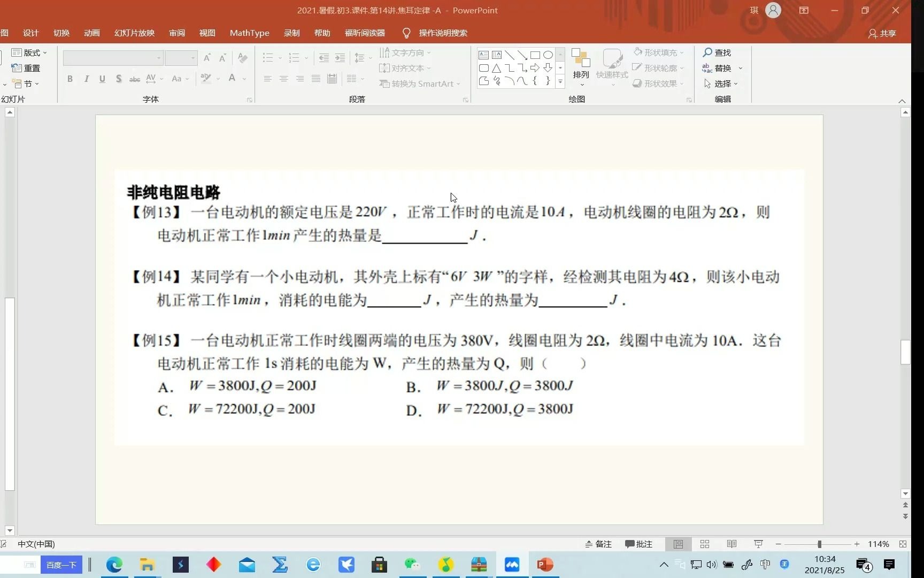This screenshot has width=924, height=578.
Task: Center align text
Action: 284,79
